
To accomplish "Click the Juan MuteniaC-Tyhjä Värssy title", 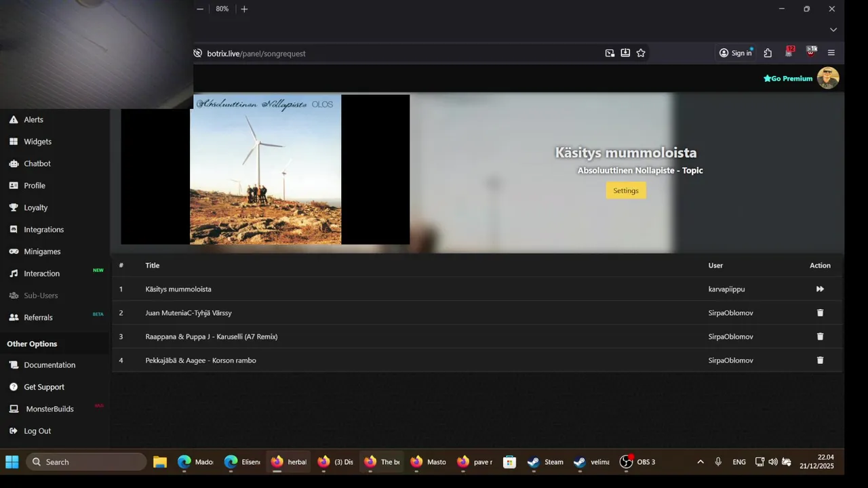I will point(189,312).
